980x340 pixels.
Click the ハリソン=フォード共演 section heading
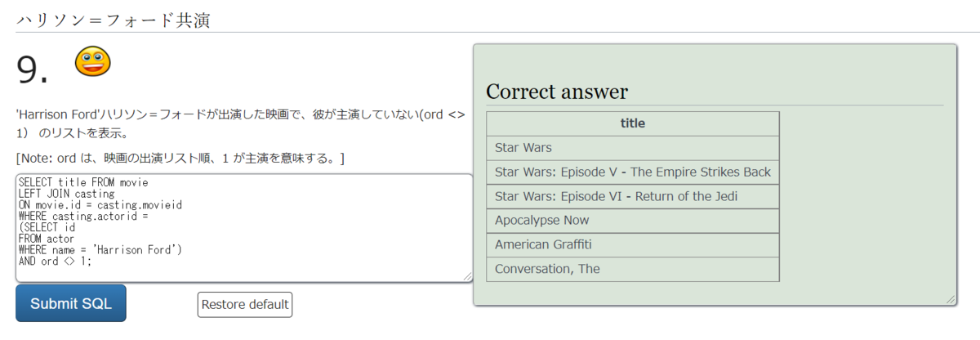click(114, 20)
